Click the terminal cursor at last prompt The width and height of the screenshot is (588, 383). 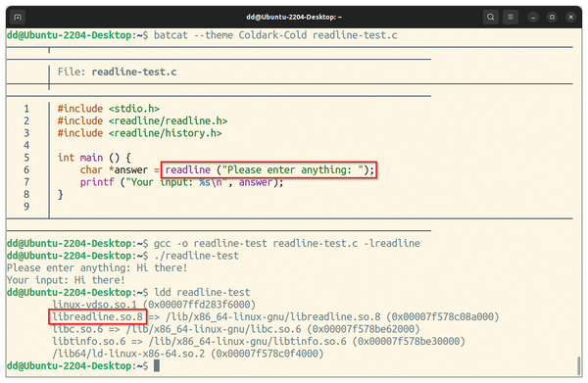coord(157,366)
